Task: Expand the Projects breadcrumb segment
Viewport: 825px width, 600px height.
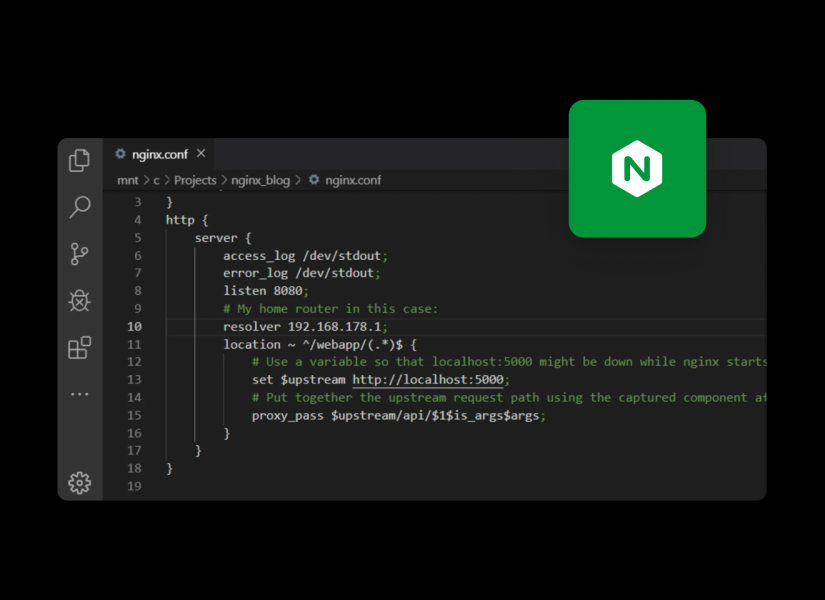Action: point(195,180)
